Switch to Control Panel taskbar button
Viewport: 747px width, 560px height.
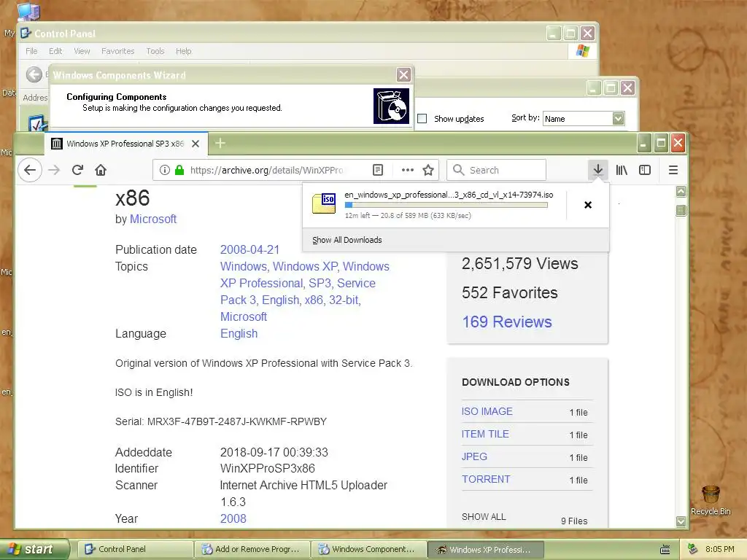tap(135, 549)
